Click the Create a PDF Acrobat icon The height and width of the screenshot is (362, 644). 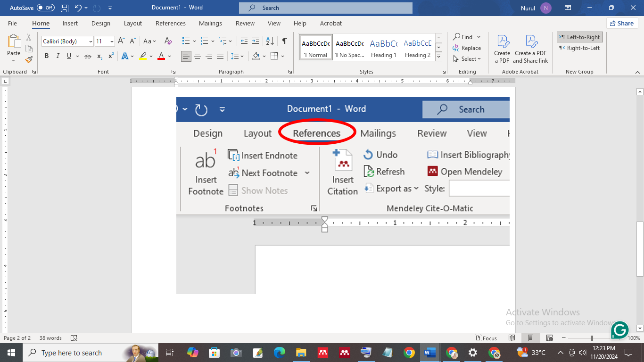(x=502, y=49)
